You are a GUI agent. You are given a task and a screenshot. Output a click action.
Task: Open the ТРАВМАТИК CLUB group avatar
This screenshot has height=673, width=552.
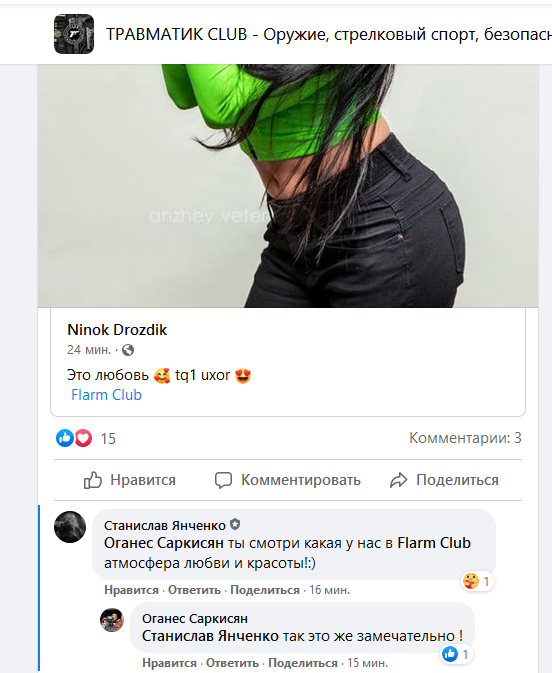74,34
